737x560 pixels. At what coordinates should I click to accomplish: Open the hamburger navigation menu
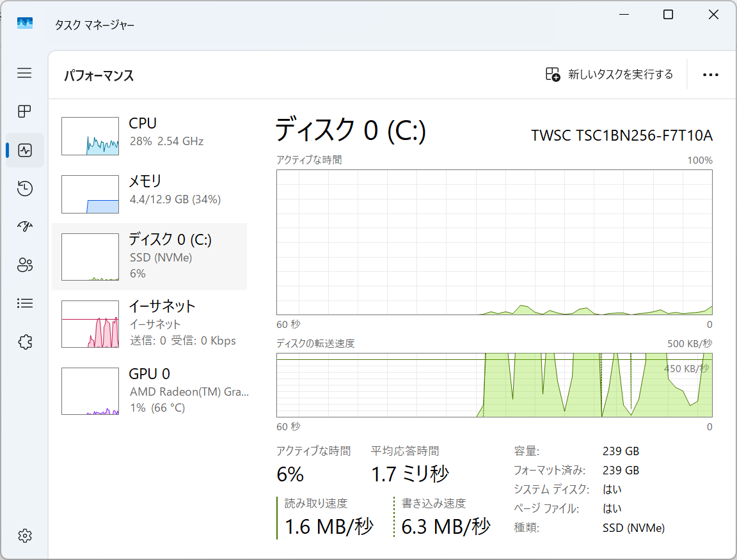point(24,73)
